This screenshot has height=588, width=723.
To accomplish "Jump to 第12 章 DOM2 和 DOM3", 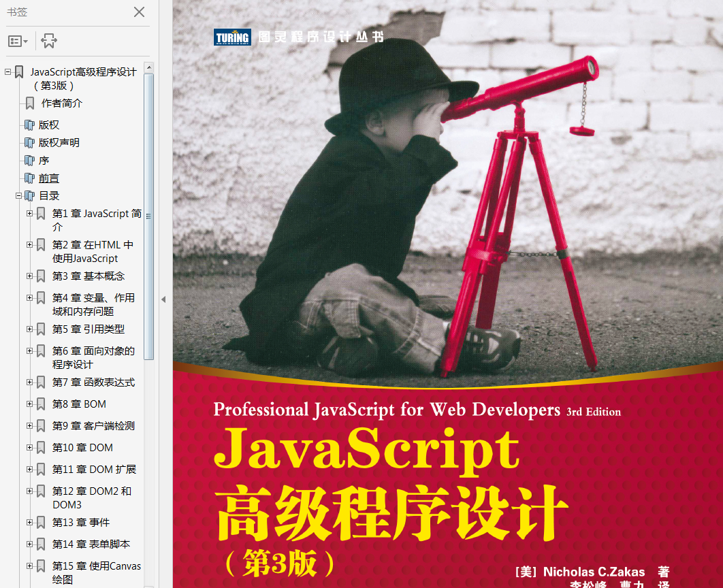I will pos(92,497).
